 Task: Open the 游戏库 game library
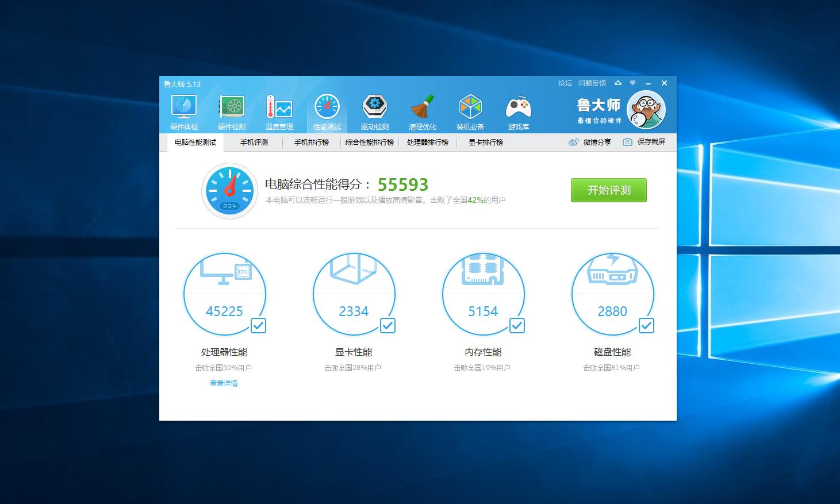[518, 110]
